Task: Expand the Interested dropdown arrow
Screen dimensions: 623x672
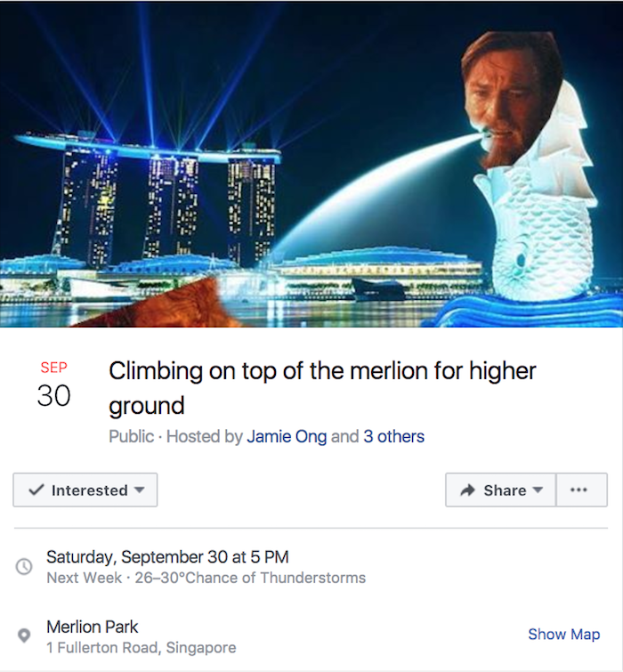Action: tap(140, 490)
